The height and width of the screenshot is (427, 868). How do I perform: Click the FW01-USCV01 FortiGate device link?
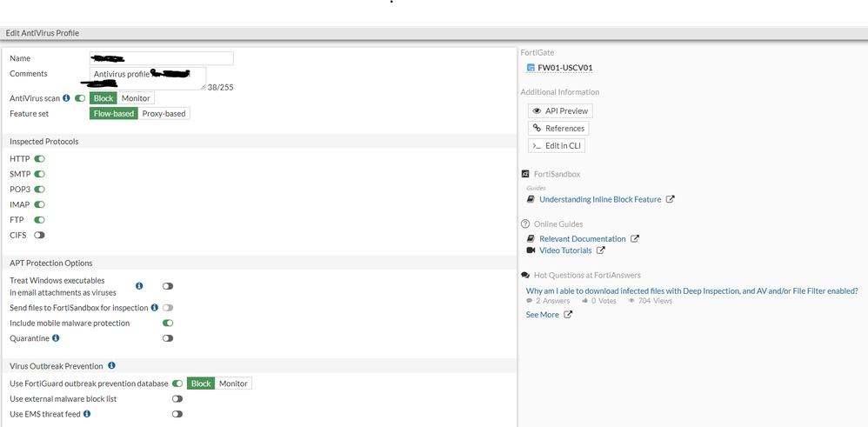564,68
